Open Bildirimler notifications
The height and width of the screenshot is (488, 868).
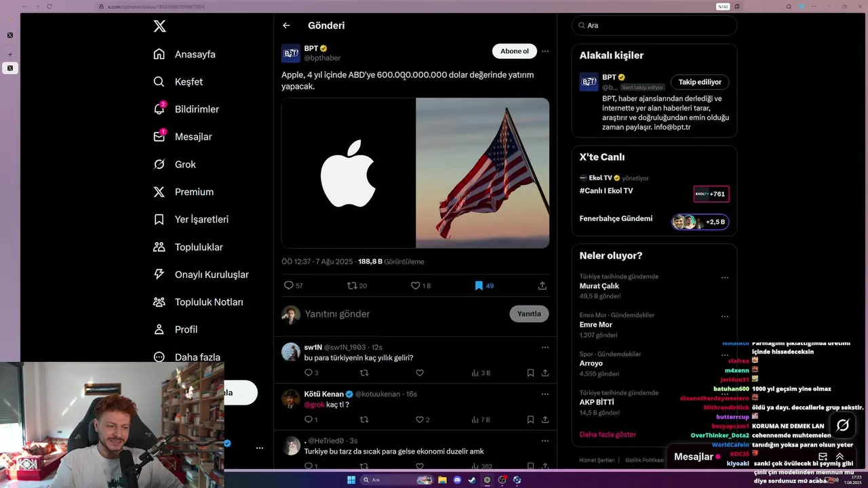tap(186, 109)
